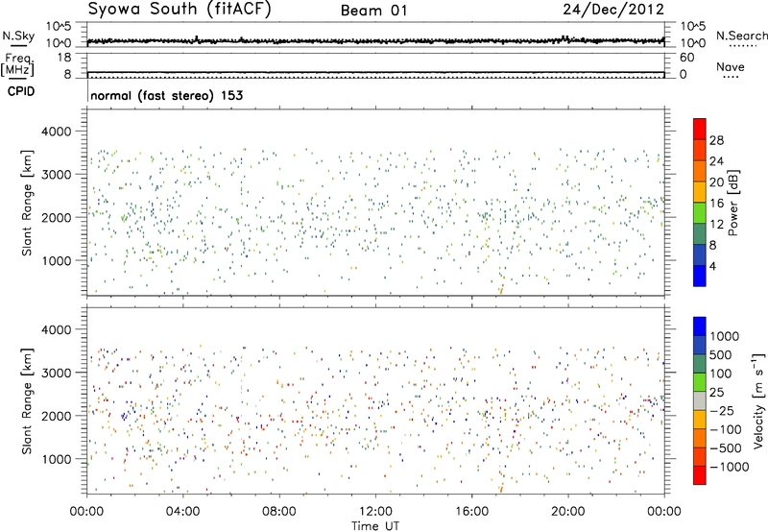The height and width of the screenshot is (532, 768).
Task: Click 'normal (fast stereo) 153' text
Action: click(166, 95)
